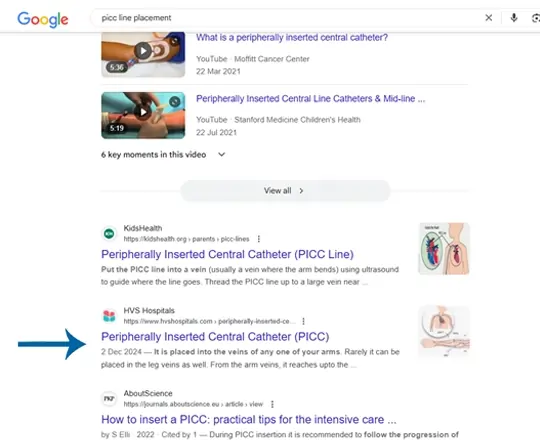
Task: Click the View all videos button
Action: click(285, 191)
